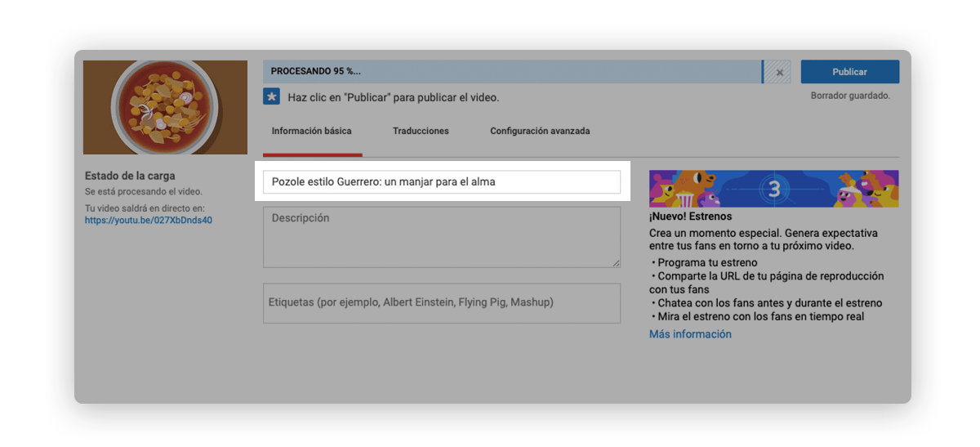980x447 pixels.
Task: Cancel upload with the X icon
Action: (779, 72)
